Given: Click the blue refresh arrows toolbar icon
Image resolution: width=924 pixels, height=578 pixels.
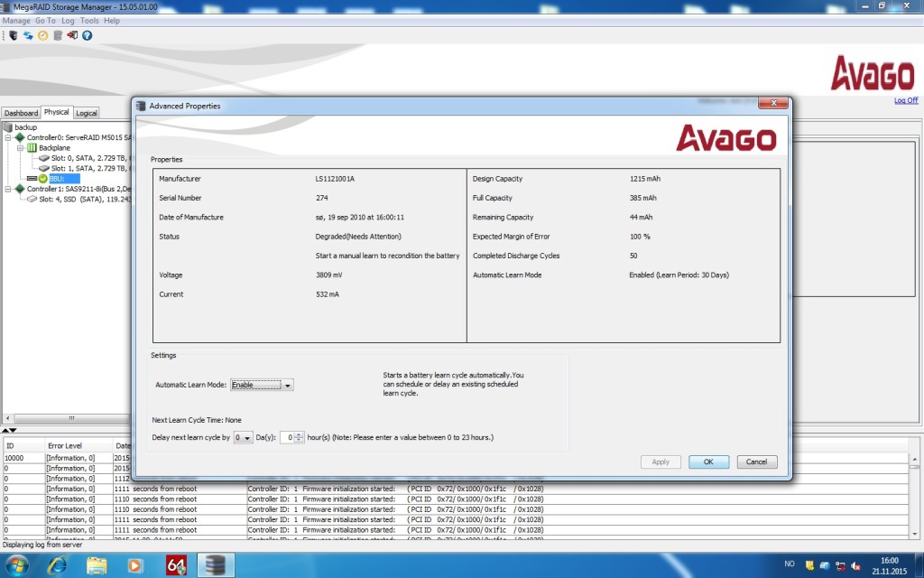Looking at the screenshot, I should click(28, 35).
